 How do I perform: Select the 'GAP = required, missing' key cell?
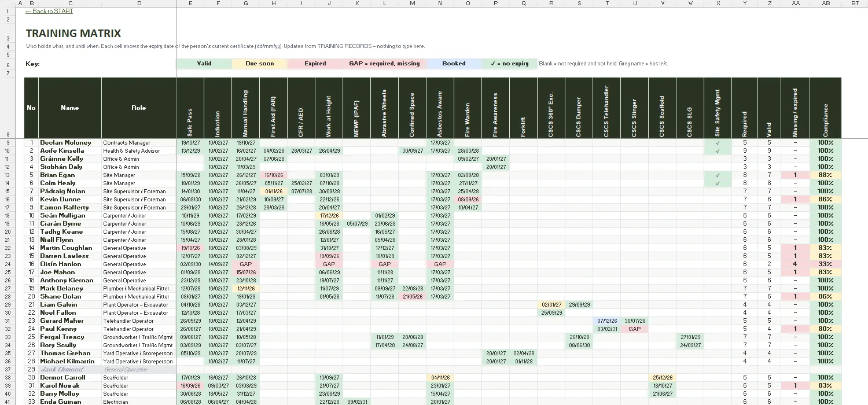point(384,64)
